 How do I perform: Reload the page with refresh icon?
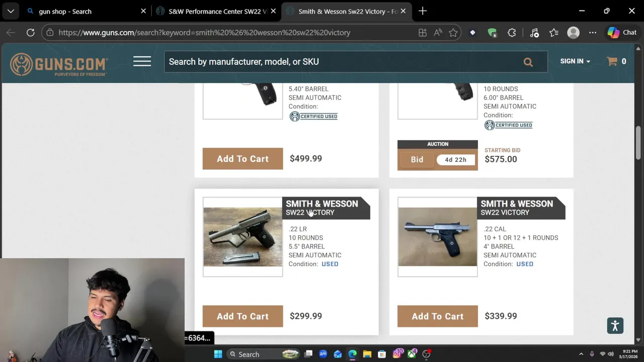[x=30, y=33]
